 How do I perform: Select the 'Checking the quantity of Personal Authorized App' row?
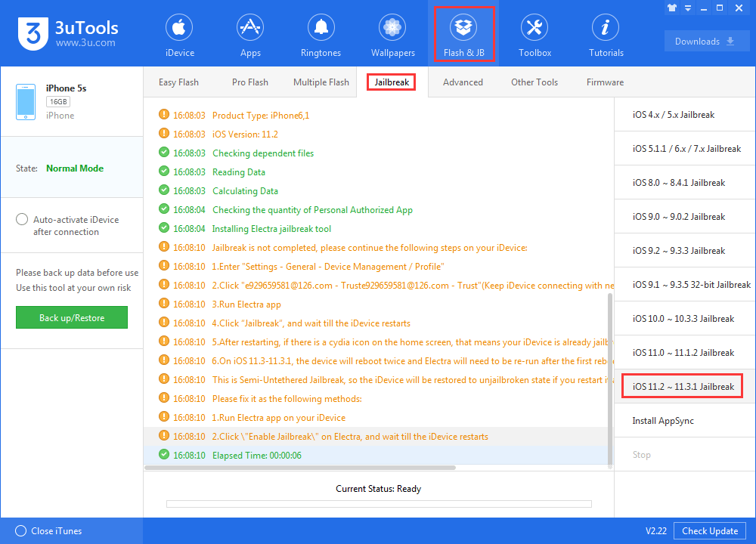[x=379, y=209]
